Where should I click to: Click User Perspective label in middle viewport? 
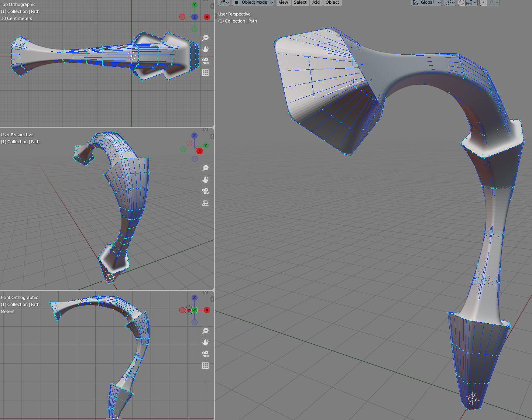[x=17, y=135]
